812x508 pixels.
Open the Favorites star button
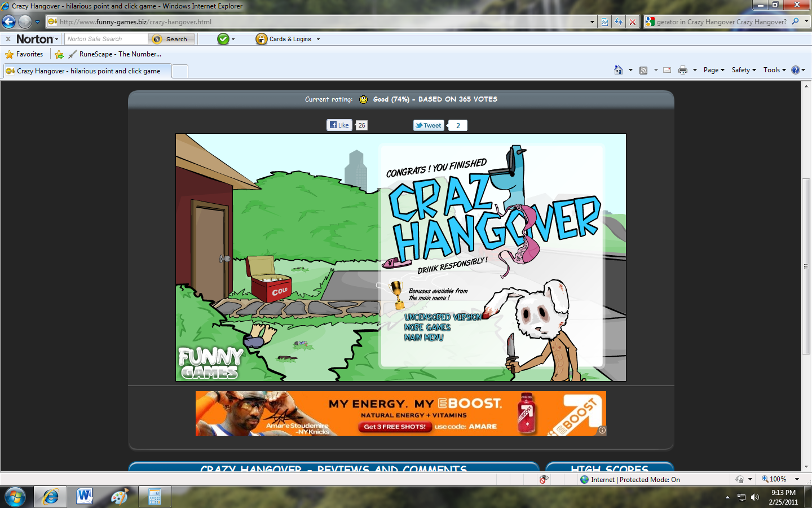point(24,54)
